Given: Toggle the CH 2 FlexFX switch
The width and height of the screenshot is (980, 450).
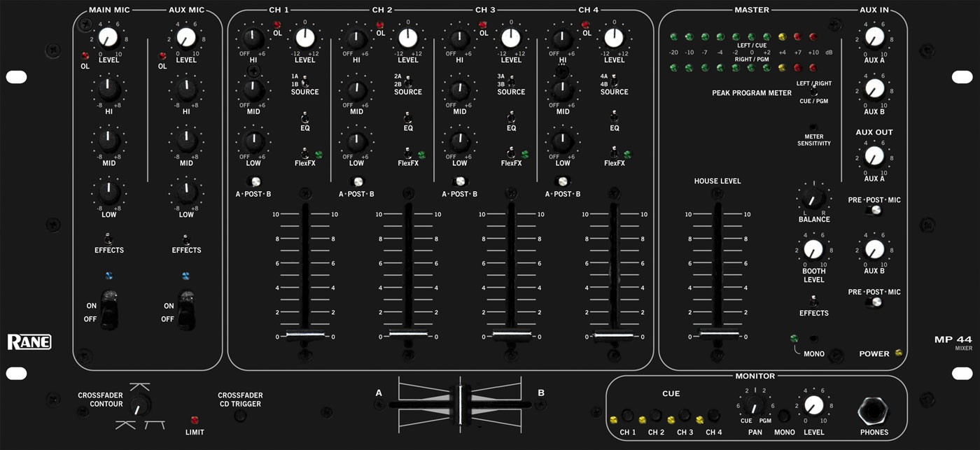Looking at the screenshot, I should click(407, 153).
